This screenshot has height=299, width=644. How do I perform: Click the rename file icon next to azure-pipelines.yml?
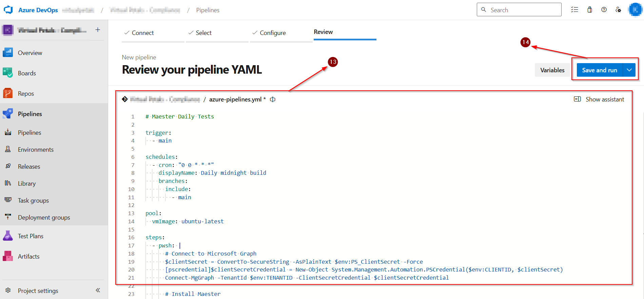coord(273,99)
